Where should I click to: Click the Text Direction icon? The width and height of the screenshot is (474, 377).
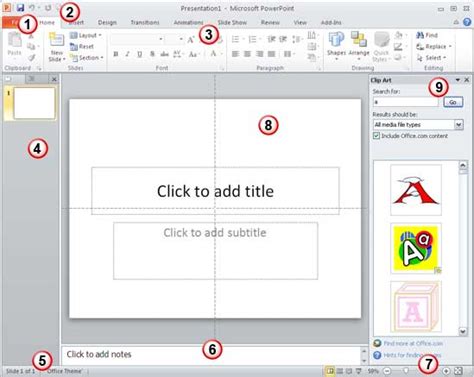pos(312,35)
